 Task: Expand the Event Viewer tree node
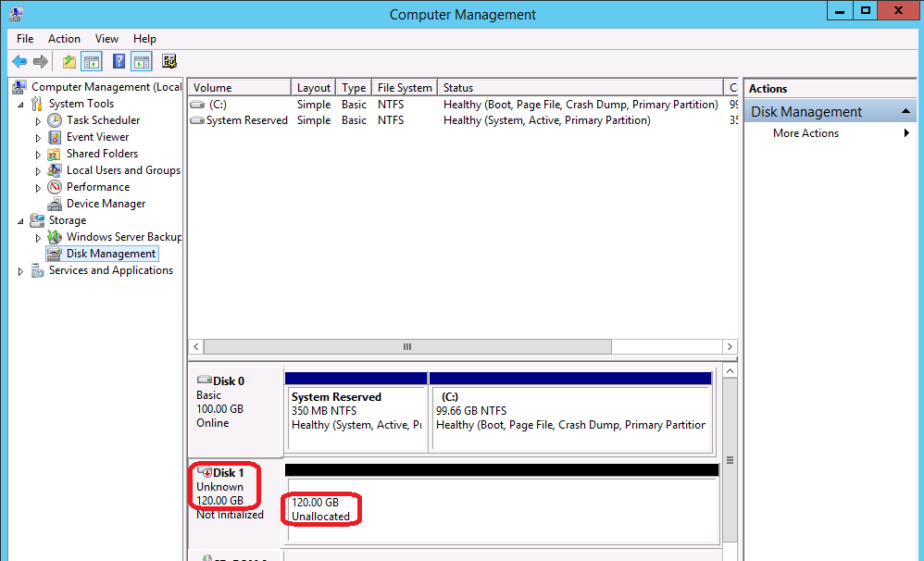coord(38,137)
